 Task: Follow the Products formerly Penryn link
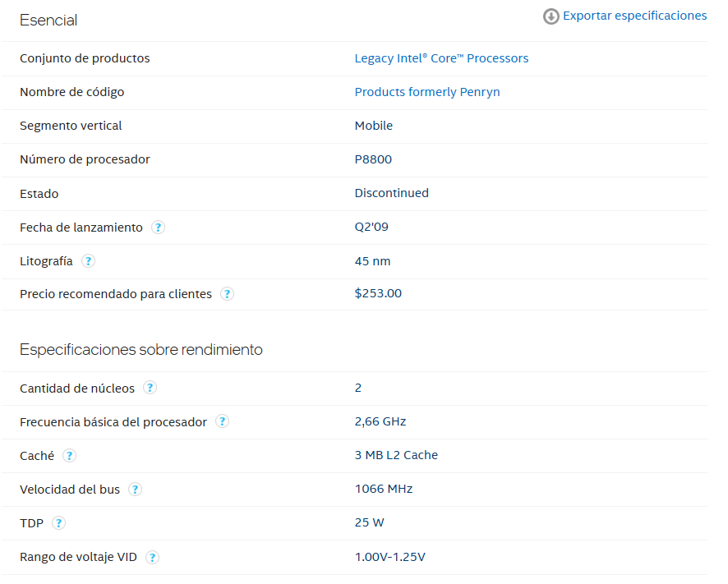[x=426, y=92]
